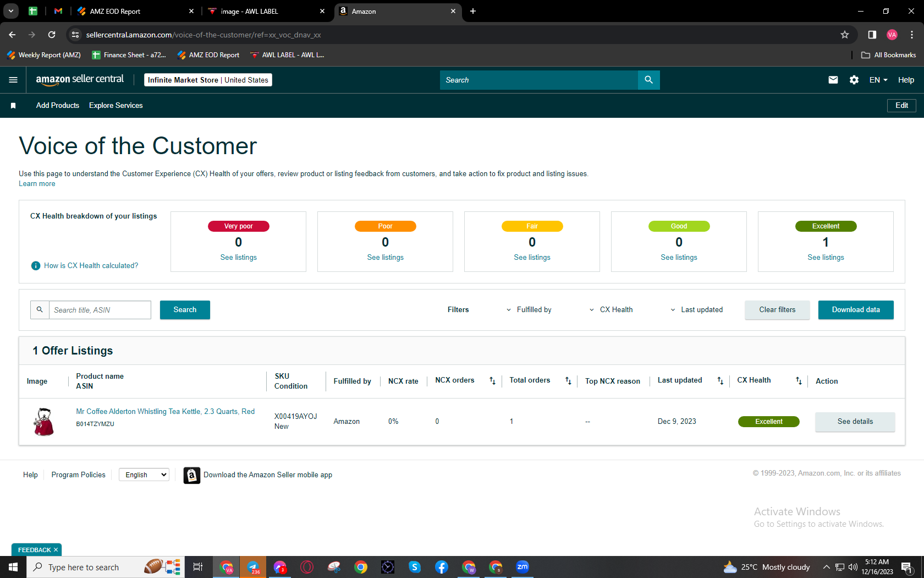Click the Edit button in navigation bar
The width and height of the screenshot is (924, 578).
(901, 106)
